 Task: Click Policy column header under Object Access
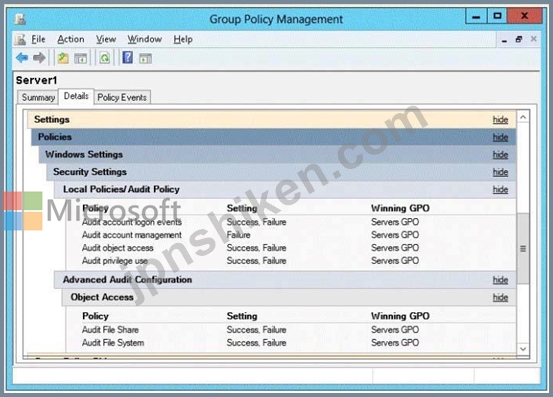point(95,316)
